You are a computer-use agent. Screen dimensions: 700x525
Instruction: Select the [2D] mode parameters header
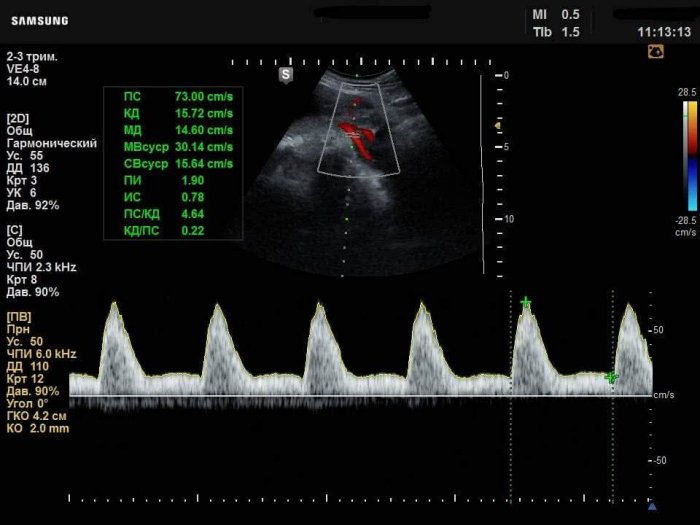pos(18,118)
